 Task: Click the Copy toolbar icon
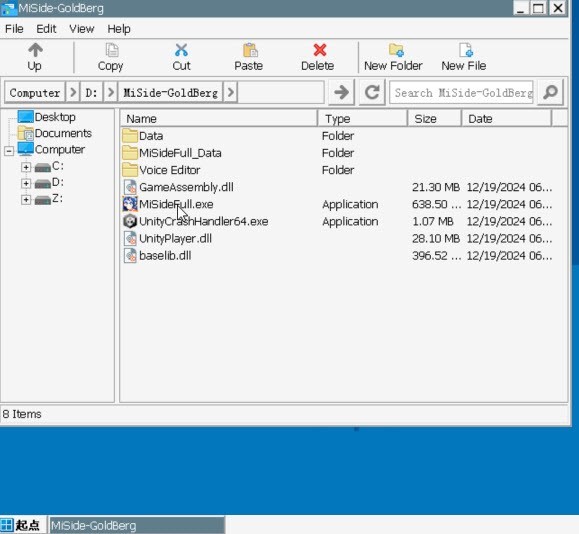[112, 50]
